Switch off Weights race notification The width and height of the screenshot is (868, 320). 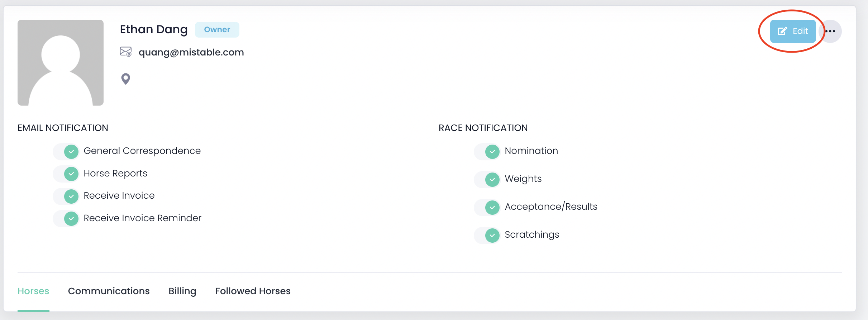pos(487,179)
